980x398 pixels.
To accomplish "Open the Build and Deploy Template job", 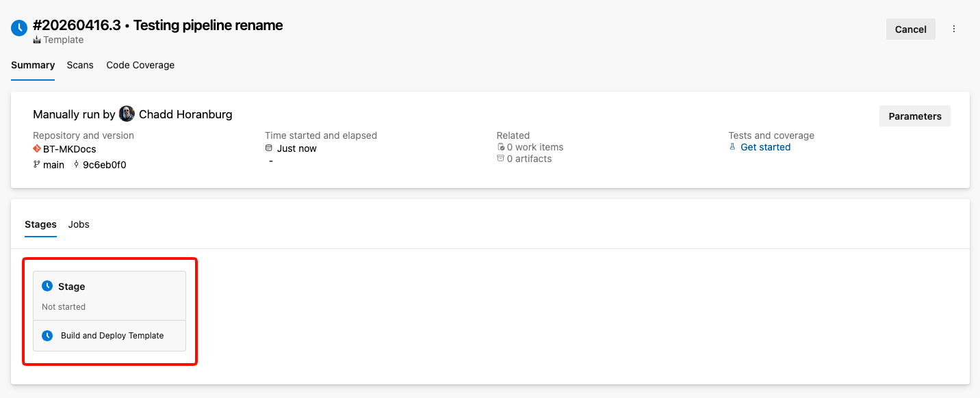I will coord(112,336).
